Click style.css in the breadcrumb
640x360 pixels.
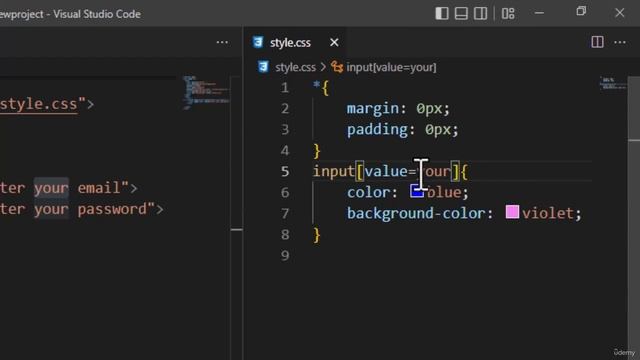pyautogui.click(x=296, y=67)
